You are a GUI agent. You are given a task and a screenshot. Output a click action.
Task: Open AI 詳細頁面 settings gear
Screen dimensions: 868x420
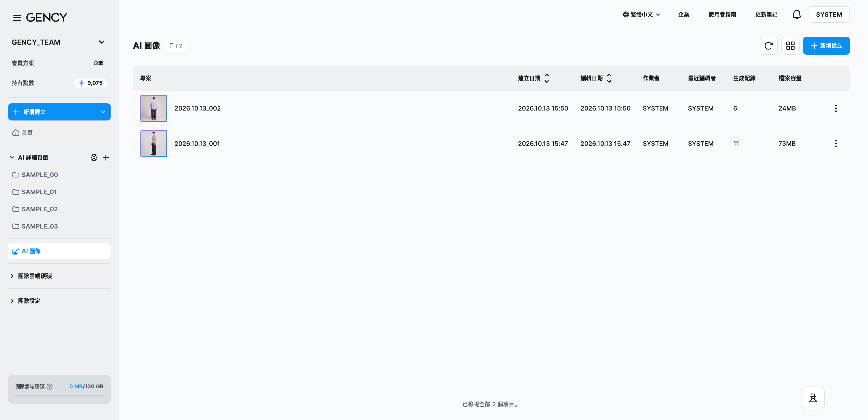click(x=94, y=157)
